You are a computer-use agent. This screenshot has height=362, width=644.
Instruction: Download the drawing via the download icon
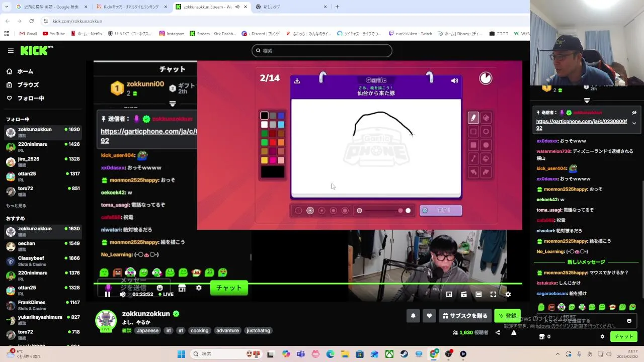click(x=297, y=80)
